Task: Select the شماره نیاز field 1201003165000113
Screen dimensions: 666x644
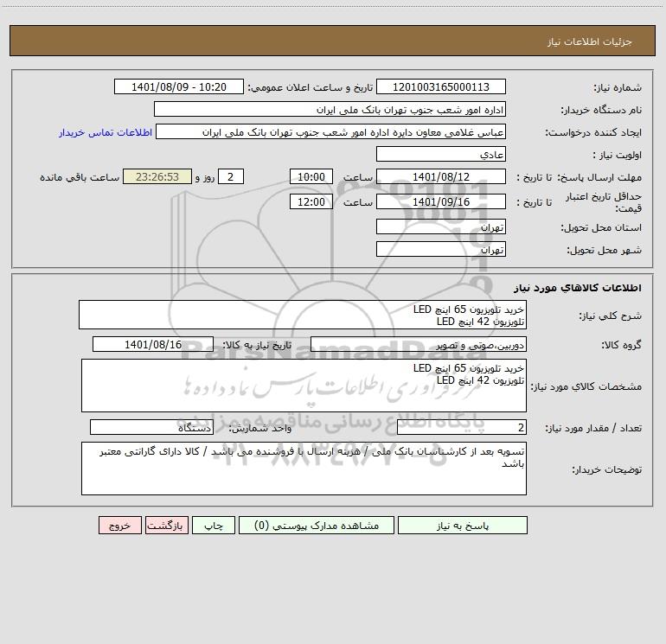Action: pyautogui.click(x=441, y=86)
